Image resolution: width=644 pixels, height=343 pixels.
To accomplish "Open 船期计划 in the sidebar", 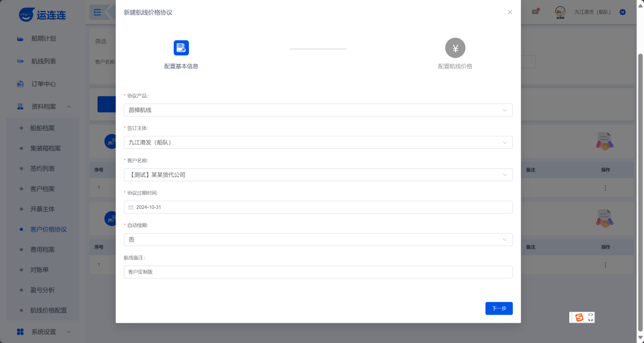I will click(x=43, y=39).
